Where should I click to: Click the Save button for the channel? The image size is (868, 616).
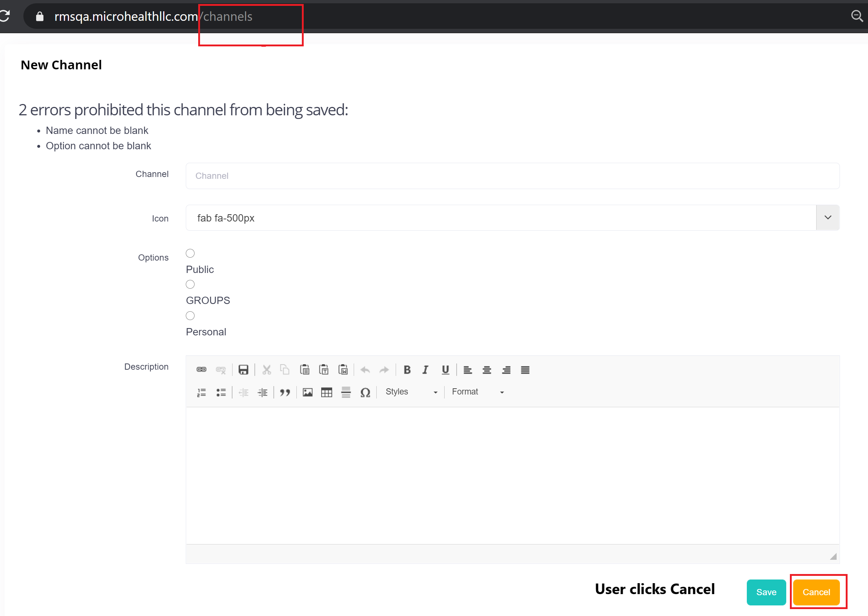tap(766, 592)
